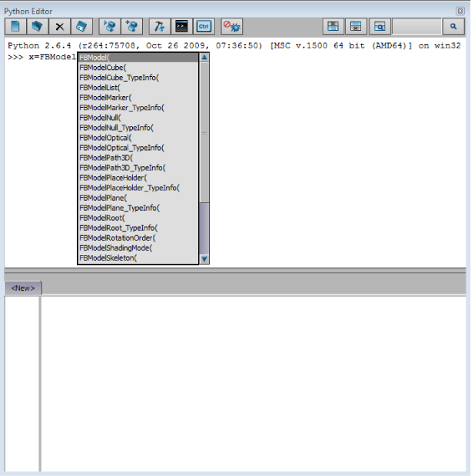Image resolution: width=471 pixels, height=476 pixels.
Task: Choose FBModelSkeleton( from the list
Action: click(138, 258)
